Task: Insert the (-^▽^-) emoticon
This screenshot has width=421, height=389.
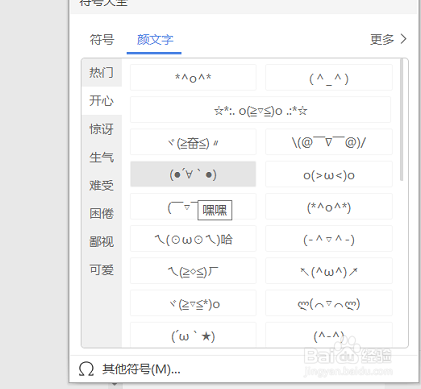Action: (x=329, y=239)
